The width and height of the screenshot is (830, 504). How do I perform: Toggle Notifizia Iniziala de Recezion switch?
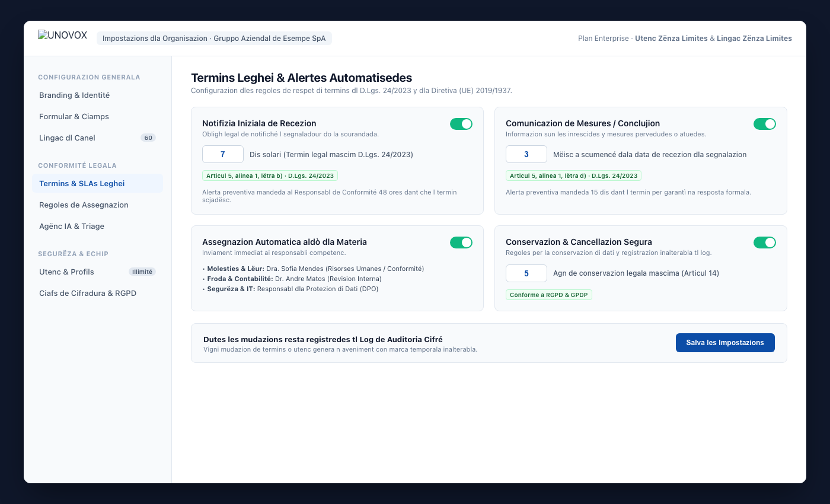point(461,124)
